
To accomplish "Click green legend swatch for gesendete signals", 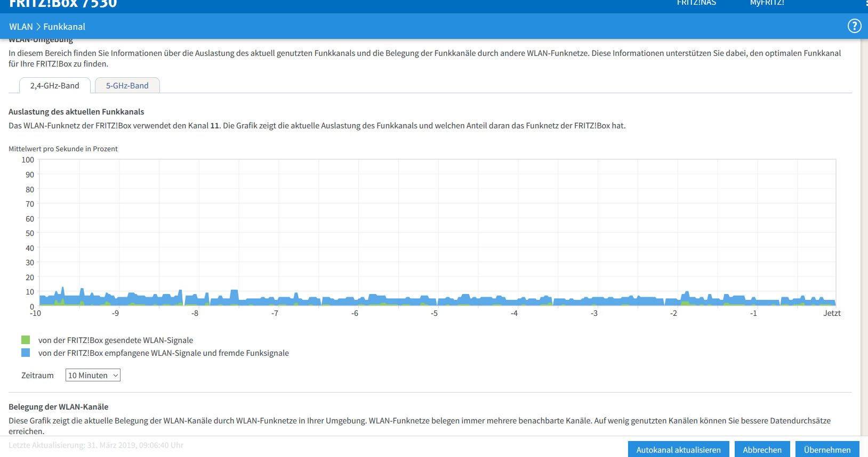I will tap(26, 340).
